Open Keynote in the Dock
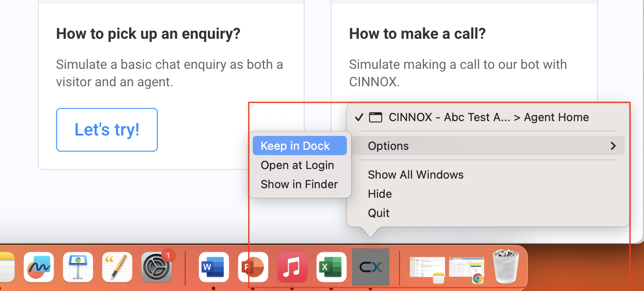The height and width of the screenshot is (291, 644). click(78, 267)
